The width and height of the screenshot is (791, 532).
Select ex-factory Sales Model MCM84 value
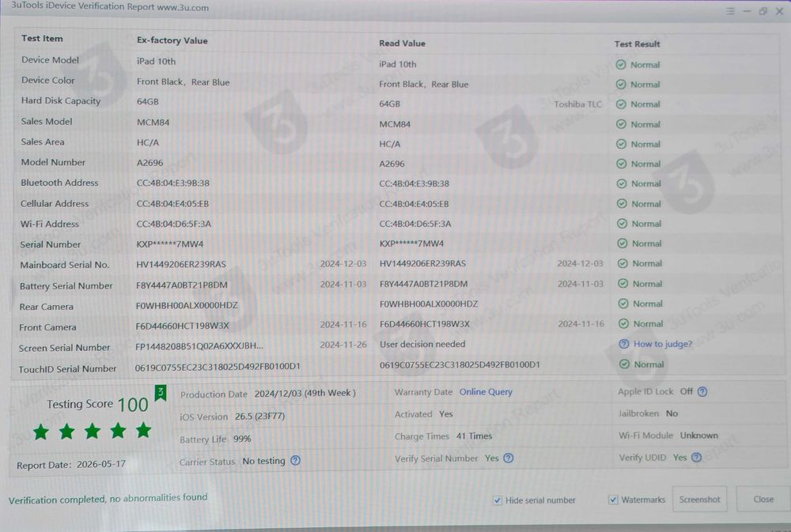point(153,122)
